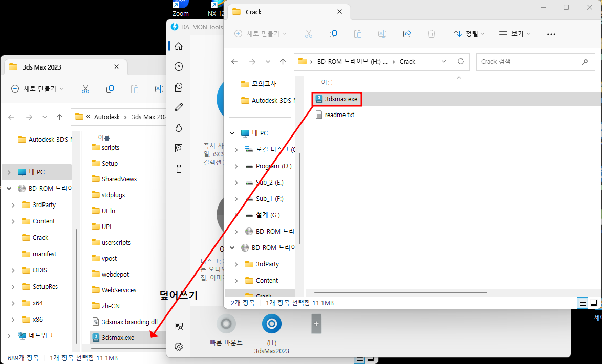The image size is (602, 364).
Task: Open the DAEMON Tools hard disk sidebar icon
Action: [x=179, y=148]
